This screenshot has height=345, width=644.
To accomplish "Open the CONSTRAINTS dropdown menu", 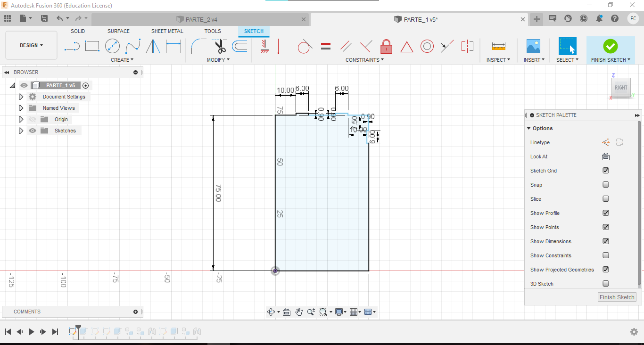I will [x=364, y=60].
